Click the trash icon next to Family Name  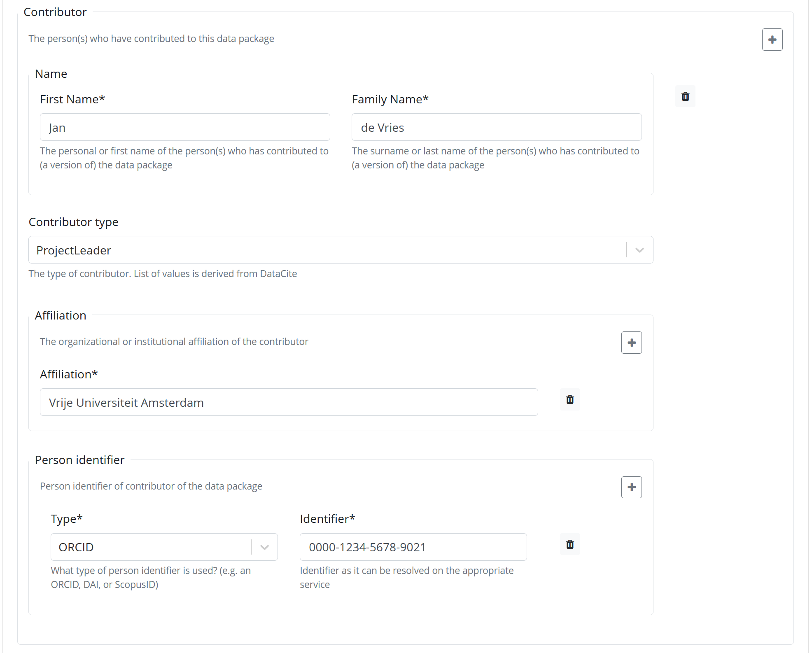(685, 96)
